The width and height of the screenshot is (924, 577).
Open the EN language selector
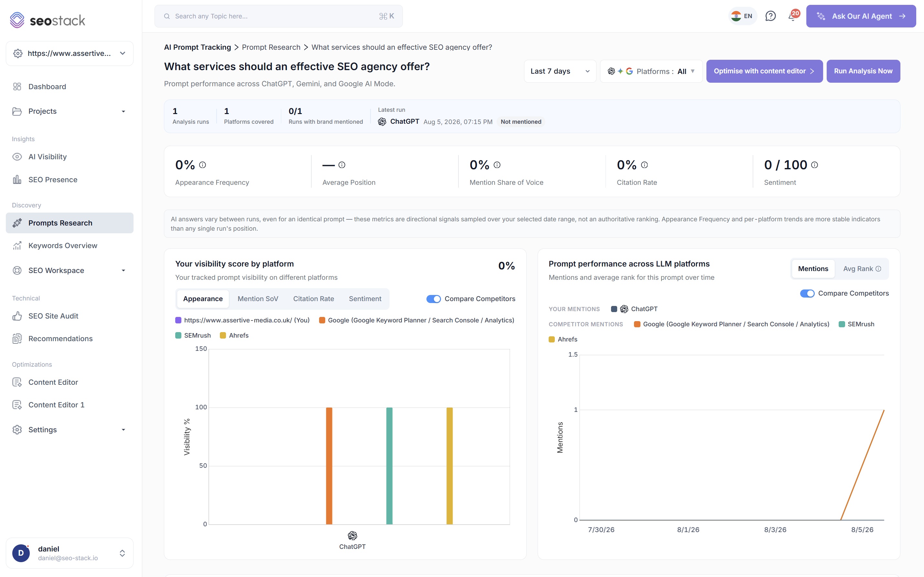[x=742, y=16]
